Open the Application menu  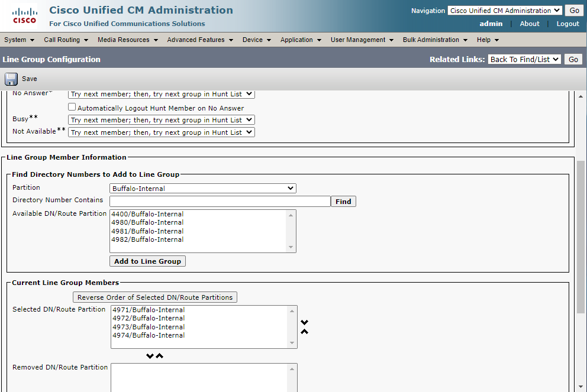[x=301, y=40]
